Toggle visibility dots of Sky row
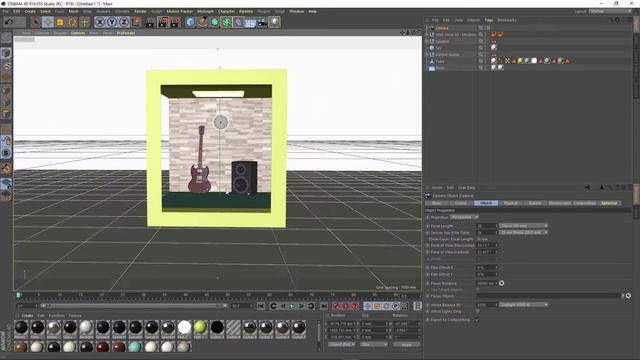The image size is (640, 360). [486, 48]
